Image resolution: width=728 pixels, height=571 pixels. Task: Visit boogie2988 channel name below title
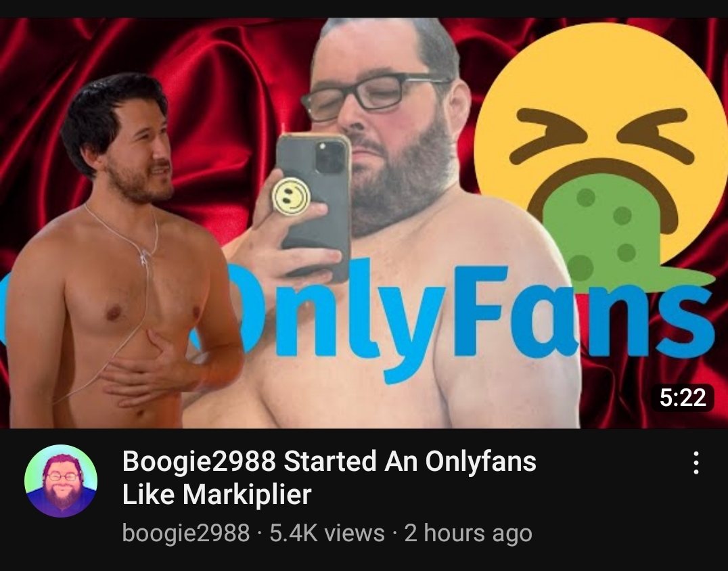click(x=186, y=533)
